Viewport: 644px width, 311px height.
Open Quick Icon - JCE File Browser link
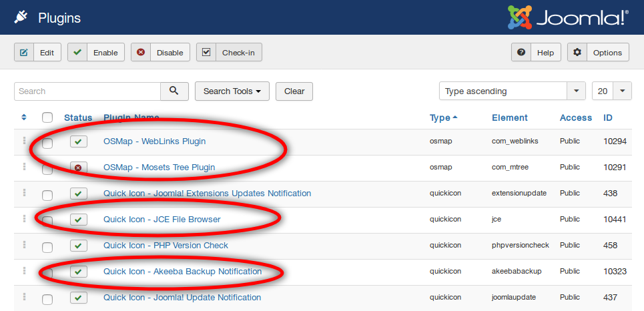tap(162, 220)
